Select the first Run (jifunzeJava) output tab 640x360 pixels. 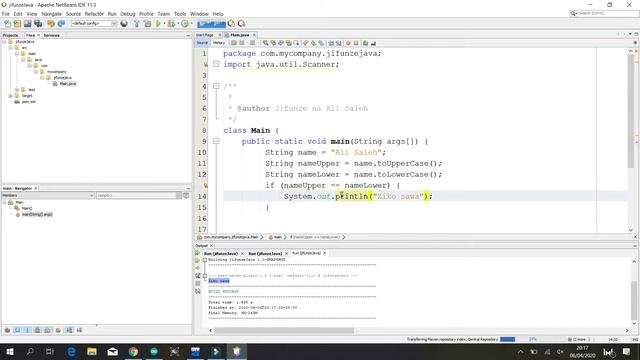(x=220, y=253)
